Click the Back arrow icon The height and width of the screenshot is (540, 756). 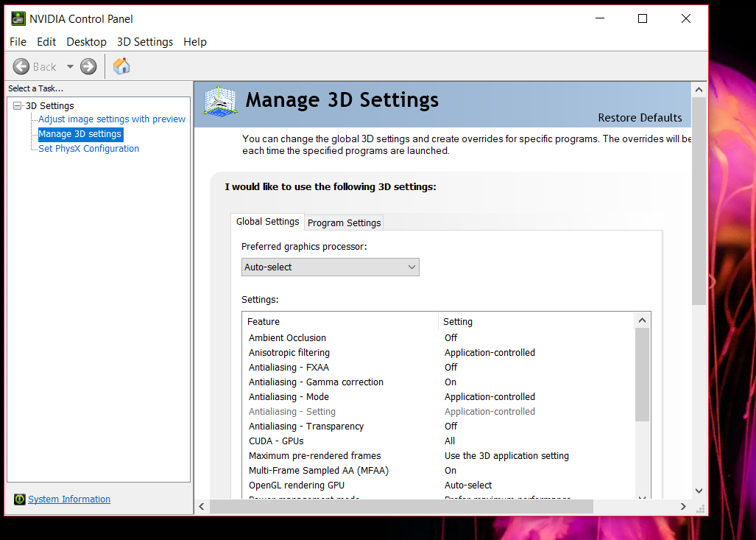tap(21, 66)
